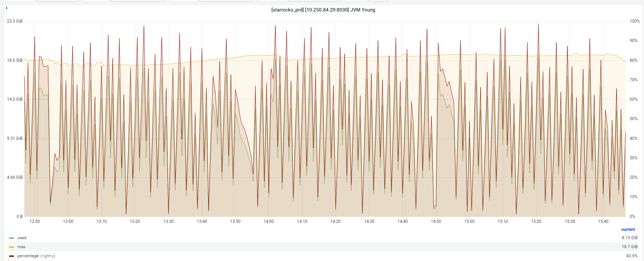The width and height of the screenshot is (644, 261).
Task: Click the '(right-y)' legend annotation
Action: (x=48, y=256)
